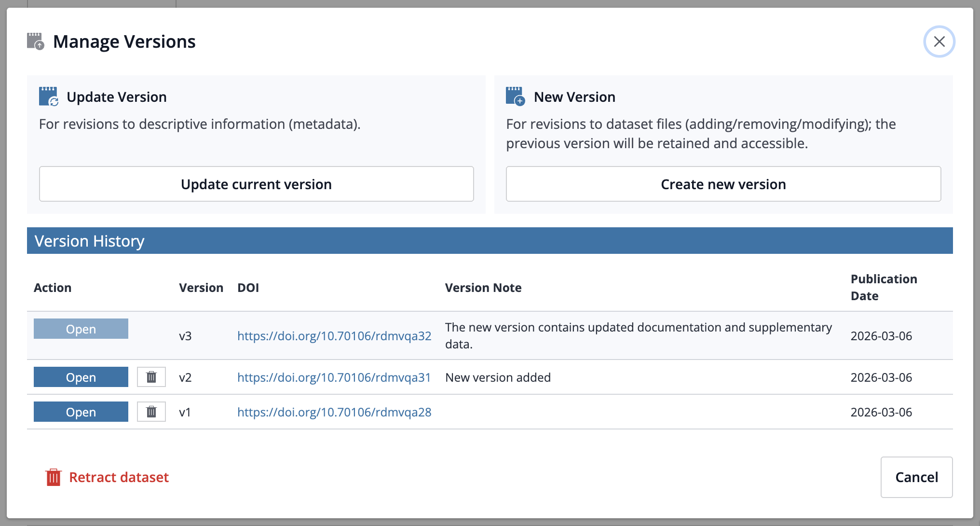
Task: Click the Version Note column header
Action: (x=483, y=288)
